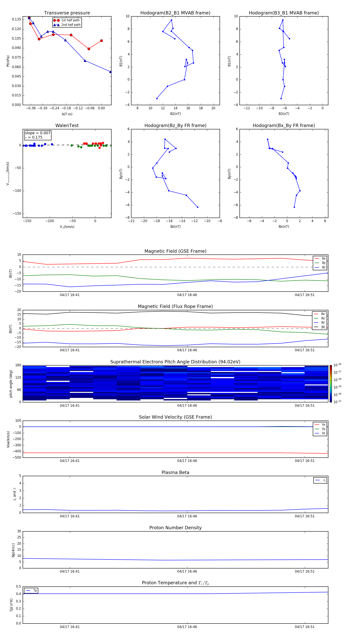The height and width of the screenshot is (644, 351).
Task: Click Solar Wind Velocity (GSE Frame) title
Action: 175,417
